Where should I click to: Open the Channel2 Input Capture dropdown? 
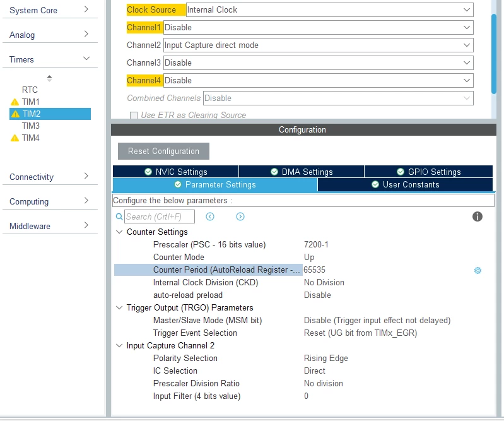pos(318,45)
